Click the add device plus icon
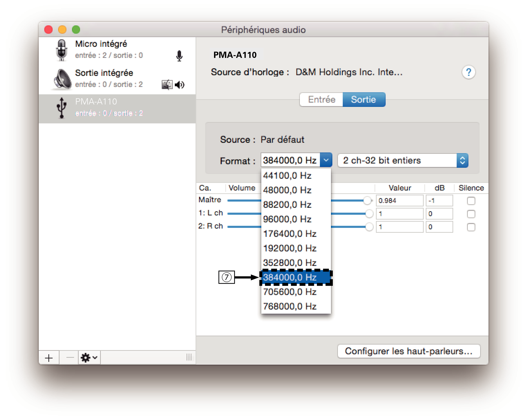 point(49,358)
